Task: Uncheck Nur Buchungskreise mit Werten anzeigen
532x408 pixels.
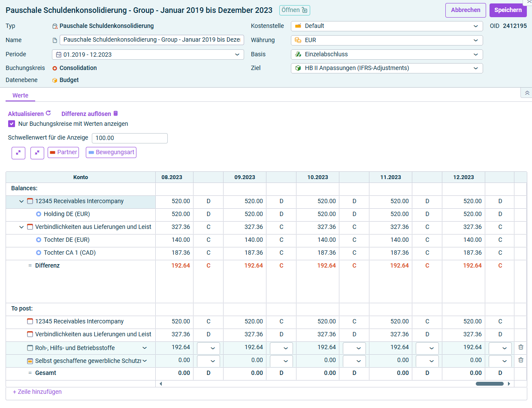Action: [12, 124]
